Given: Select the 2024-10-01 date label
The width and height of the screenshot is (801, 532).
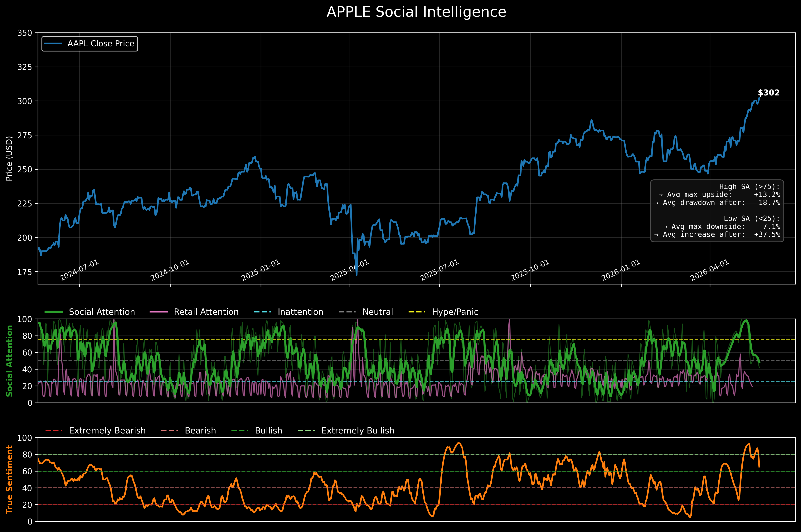Looking at the screenshot, I should 170,270.
